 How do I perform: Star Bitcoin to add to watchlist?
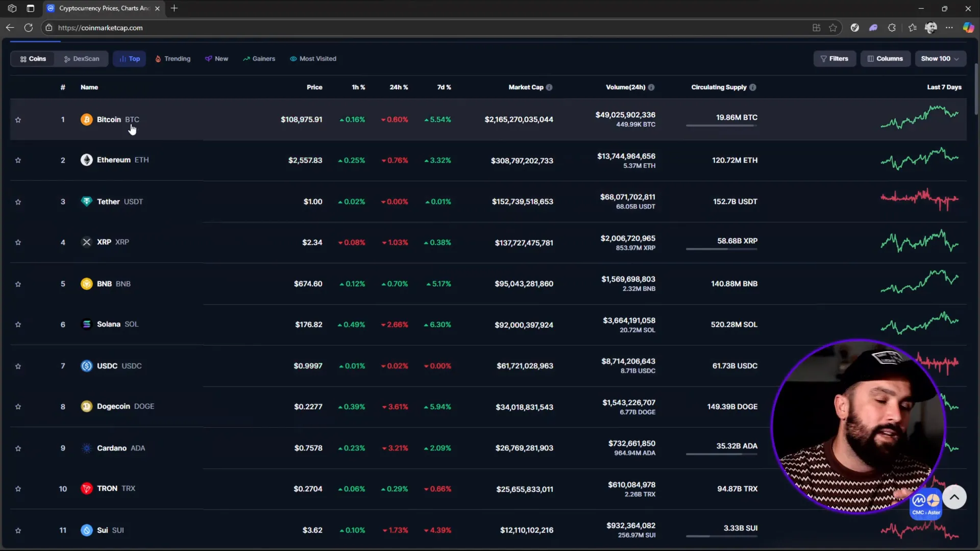(x=18, y=119)
